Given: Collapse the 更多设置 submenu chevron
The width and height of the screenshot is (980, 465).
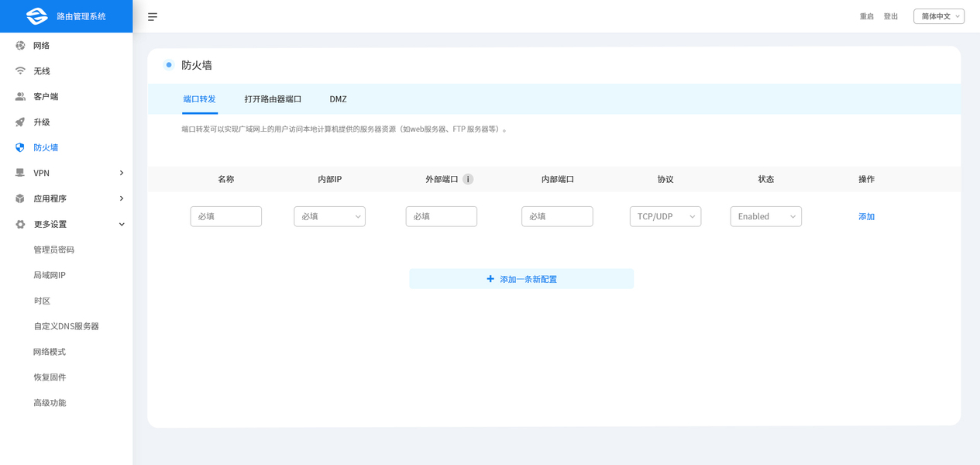Looking at the screenshot, I should (122, 224).
